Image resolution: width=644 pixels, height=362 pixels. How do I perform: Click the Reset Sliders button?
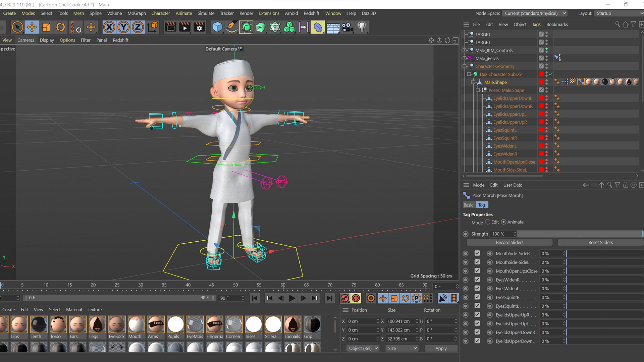tap(600, 242)
